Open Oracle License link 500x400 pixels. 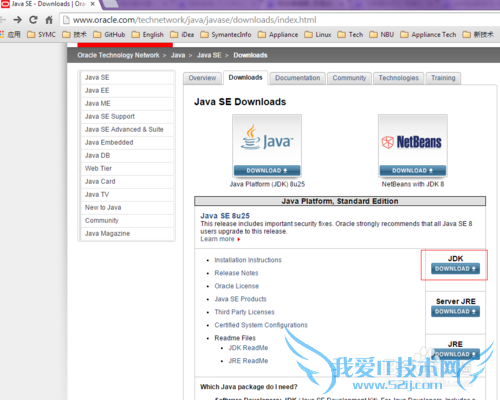[x=237, y=286]
